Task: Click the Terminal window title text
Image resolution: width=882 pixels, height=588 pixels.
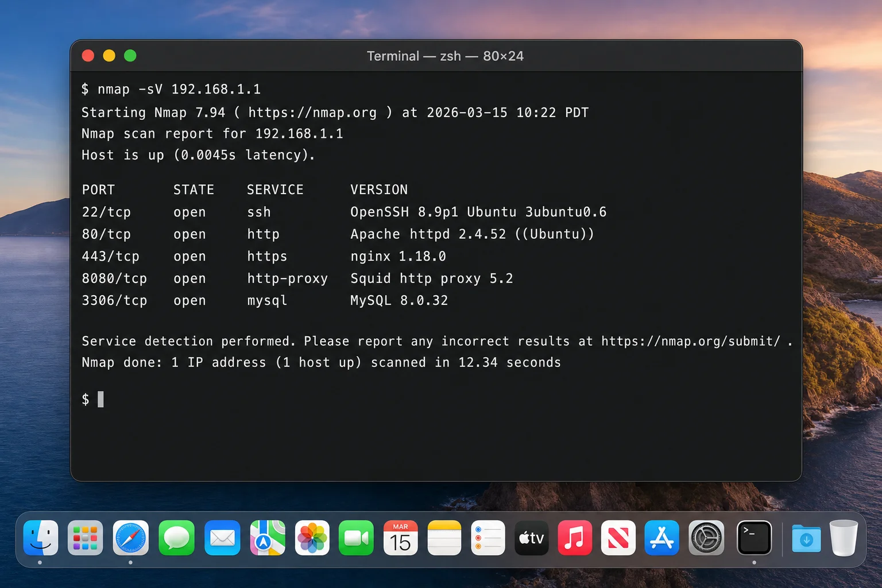Action: 445,56
